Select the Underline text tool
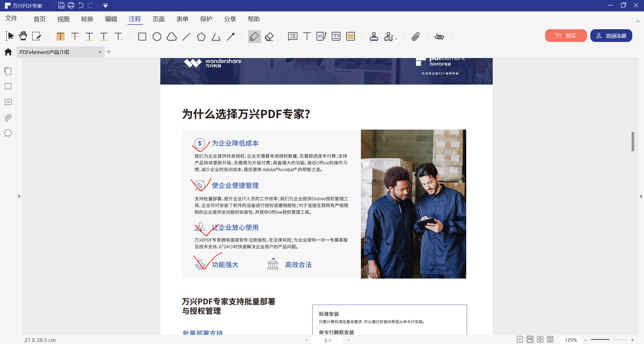The image size is (644, 344). tap(90, 36)
